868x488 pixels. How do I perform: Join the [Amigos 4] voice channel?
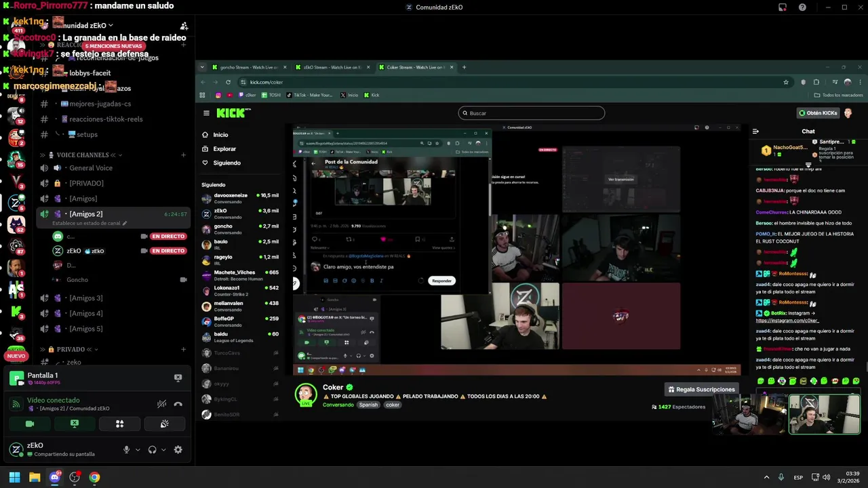[x=85, y=313]
